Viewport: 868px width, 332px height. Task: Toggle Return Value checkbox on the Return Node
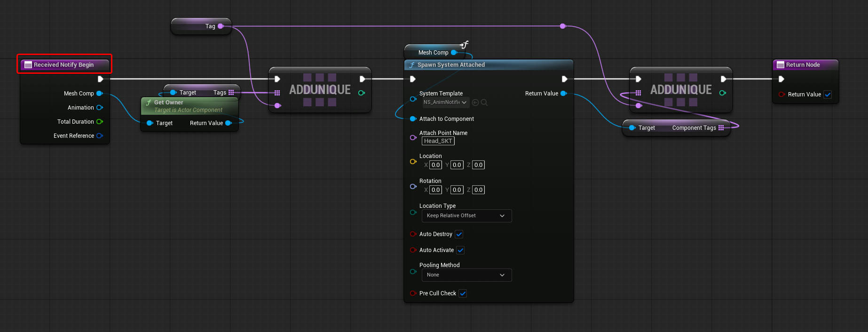click(x=828, y=95)
